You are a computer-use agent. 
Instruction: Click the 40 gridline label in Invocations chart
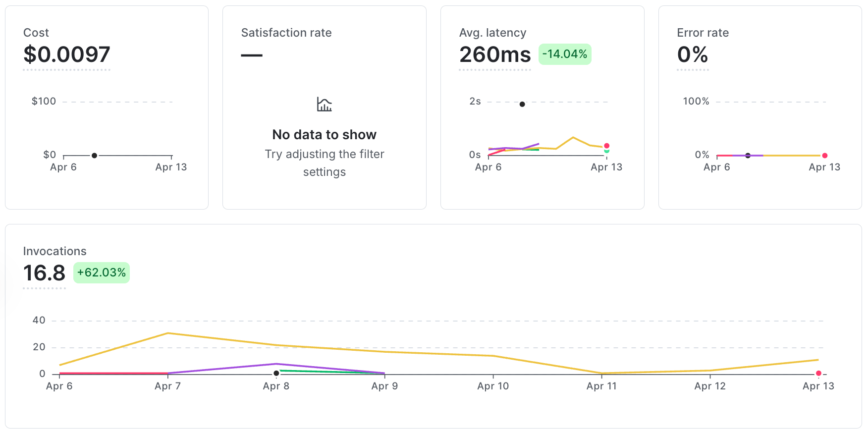tap(39, 320)
